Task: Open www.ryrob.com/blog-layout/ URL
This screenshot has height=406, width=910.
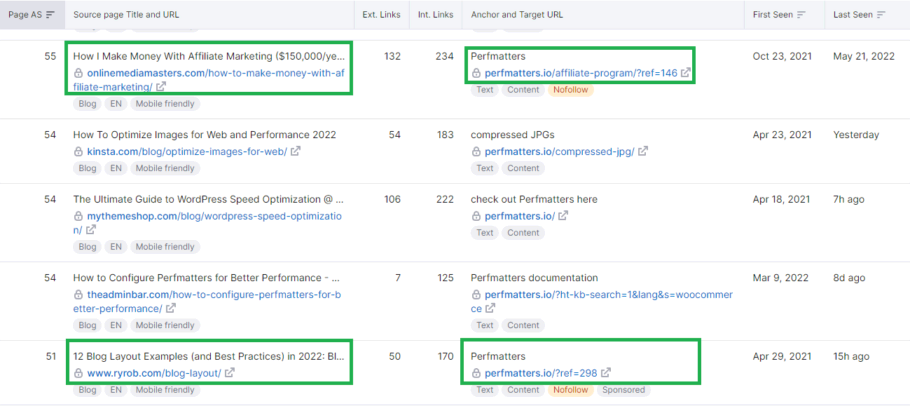Action: click(x=154, y=373)
